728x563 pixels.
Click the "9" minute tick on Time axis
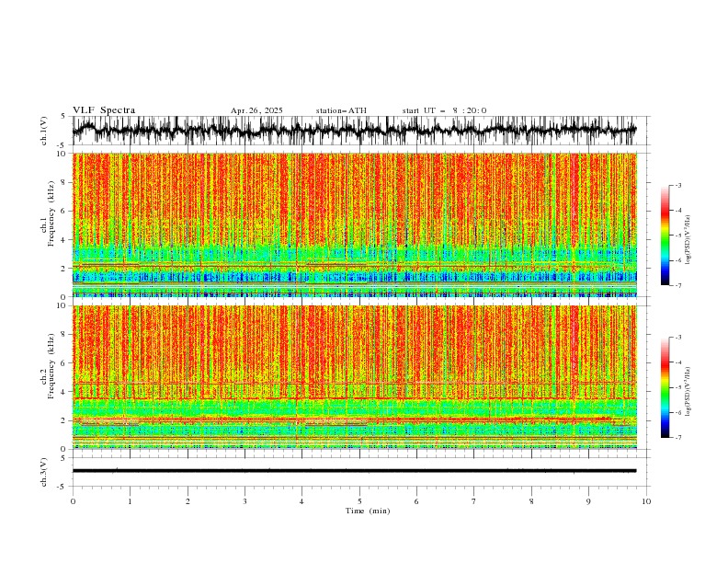click(x=588, y=501)
